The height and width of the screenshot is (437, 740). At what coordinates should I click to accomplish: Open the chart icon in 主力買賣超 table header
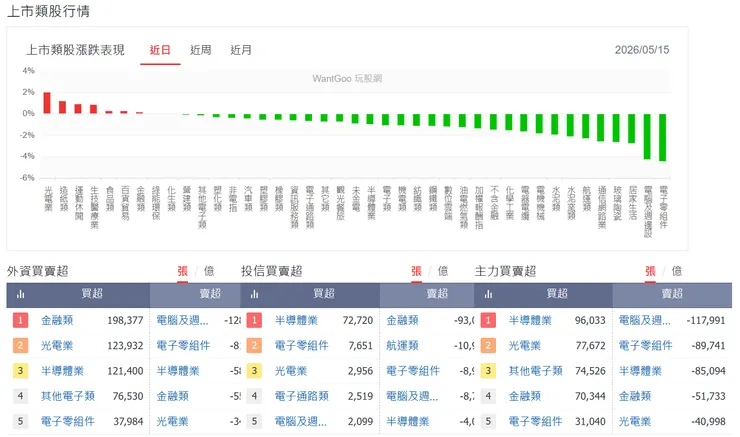pos(488,294)
